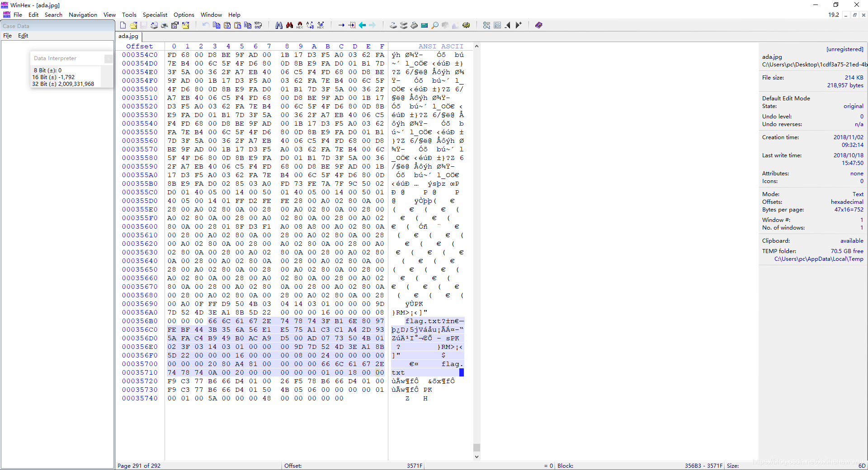
Task: Click the Bytes per page 47x16=752 value
Action: point(849,210)
